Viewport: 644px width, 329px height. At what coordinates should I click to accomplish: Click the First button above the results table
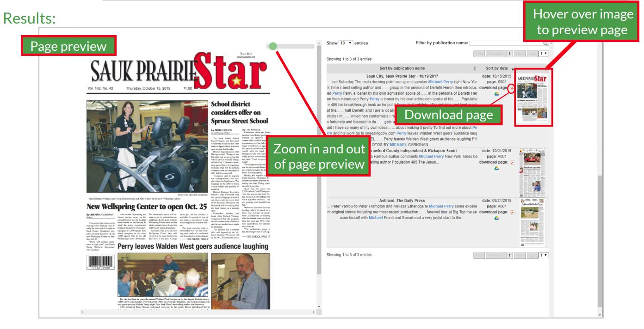479,54
